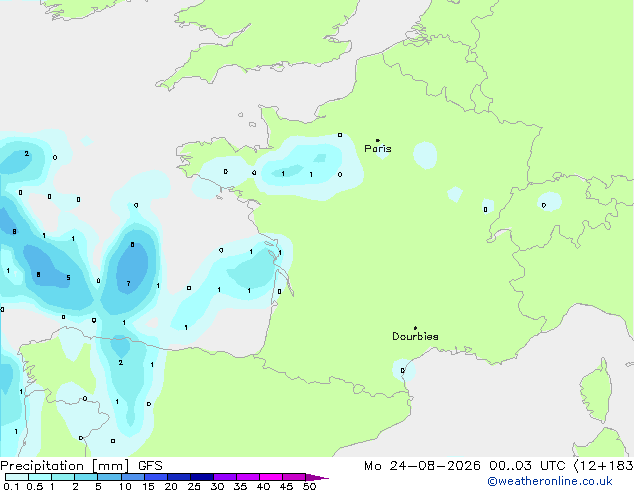This screenshot has height=490, width=634.
Task: Pick the 30–35 mm purple legend swatch
Action: coord(224,477)
